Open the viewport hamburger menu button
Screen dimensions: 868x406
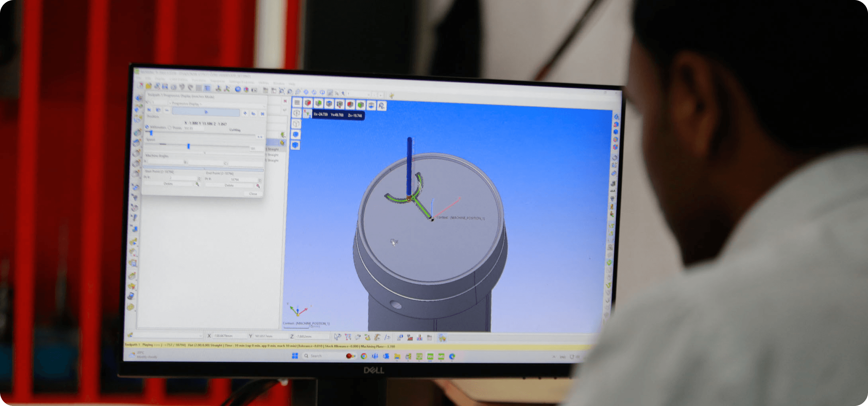tap(297, 103)
